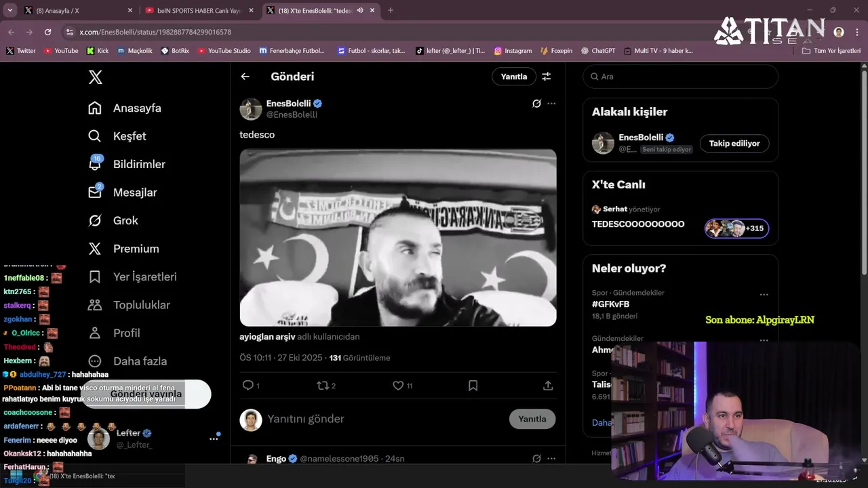
Task: Go back in browser history
Action: coord(12,32)
